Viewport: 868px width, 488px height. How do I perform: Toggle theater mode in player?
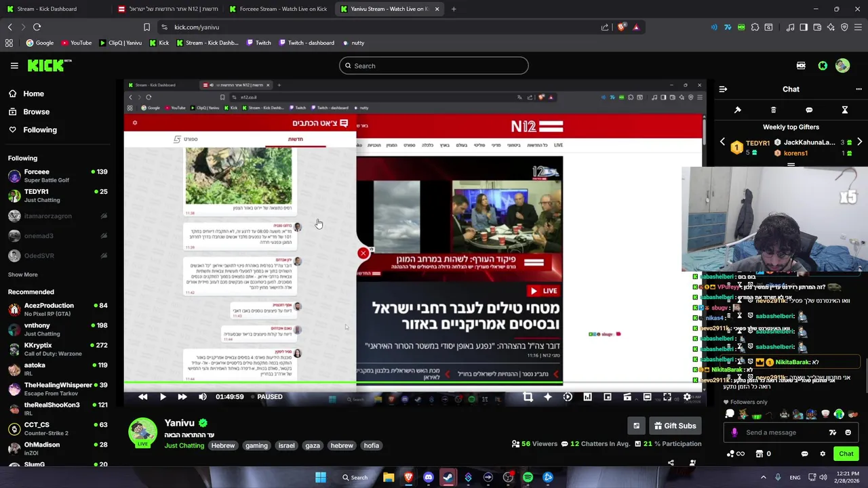click(647, 396)
